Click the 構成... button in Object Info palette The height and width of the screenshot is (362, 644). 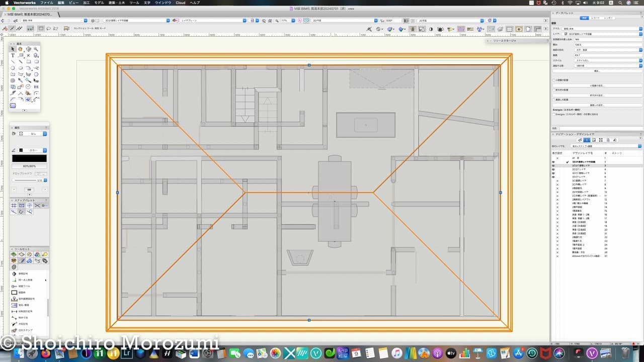click(x=597, y=71)
